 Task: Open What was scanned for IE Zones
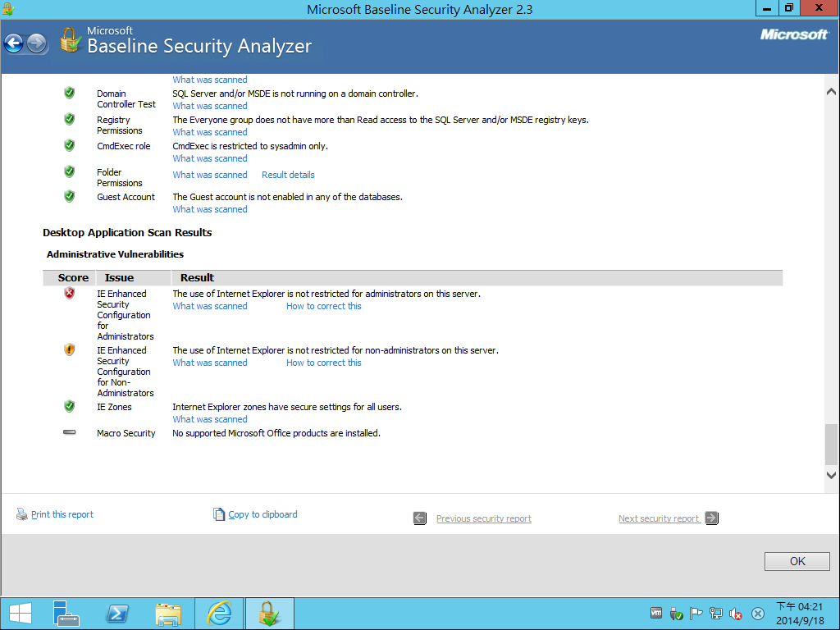point(210,419)
